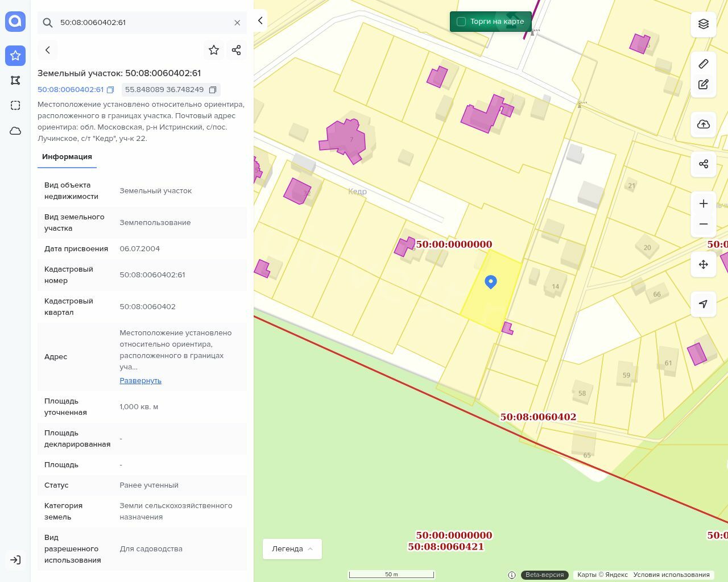The width and height of the screenshot is (728, 582).
Task: Add parcel to favorites with star
Action: tap(214, 50)
